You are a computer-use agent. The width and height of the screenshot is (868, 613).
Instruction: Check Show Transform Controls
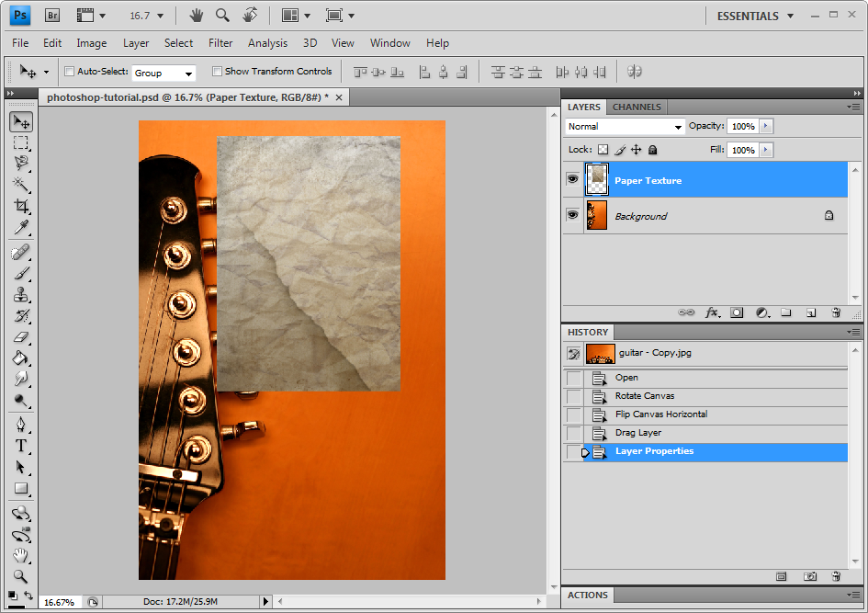[217, 72]
